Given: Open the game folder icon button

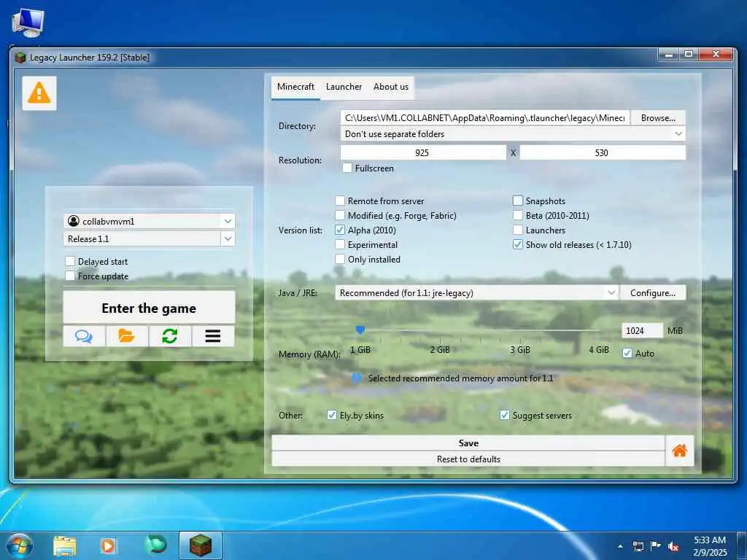Looking at the screenshot, I should (x=127, y=336).
